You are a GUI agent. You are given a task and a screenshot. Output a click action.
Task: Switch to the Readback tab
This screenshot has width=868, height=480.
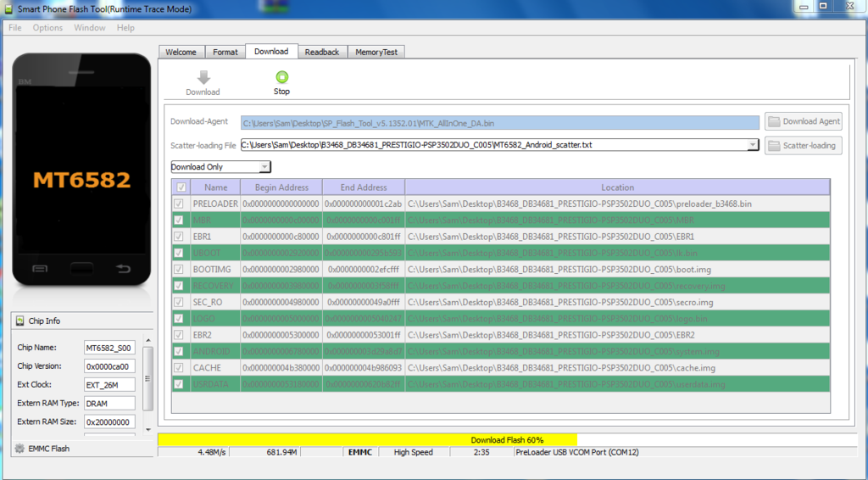pos(322,52)
